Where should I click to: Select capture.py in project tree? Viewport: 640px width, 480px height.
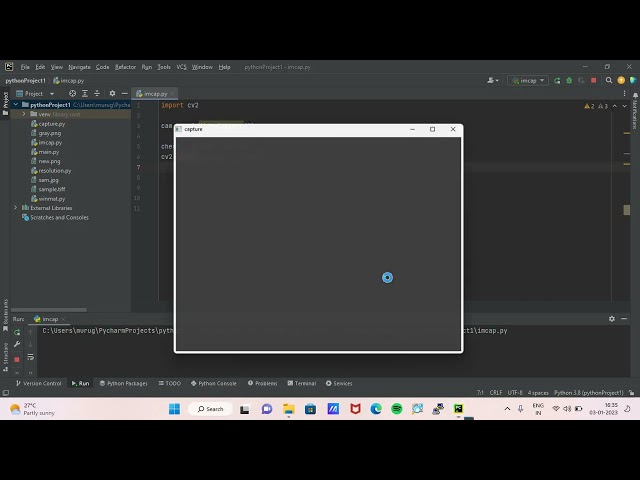click(x=52, y=124)
